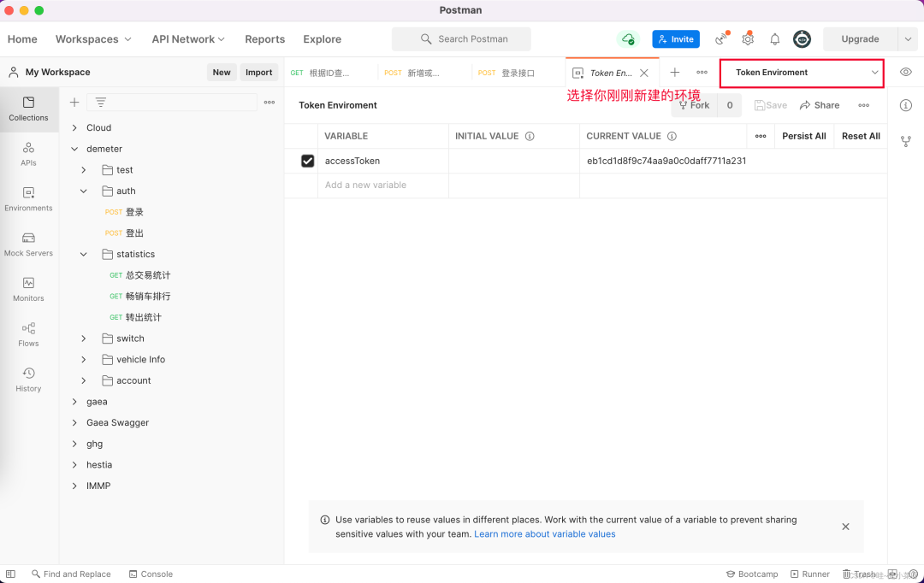The image size is (924, 583).
Task: Open the environment info icon
Action: click(906, 105)
